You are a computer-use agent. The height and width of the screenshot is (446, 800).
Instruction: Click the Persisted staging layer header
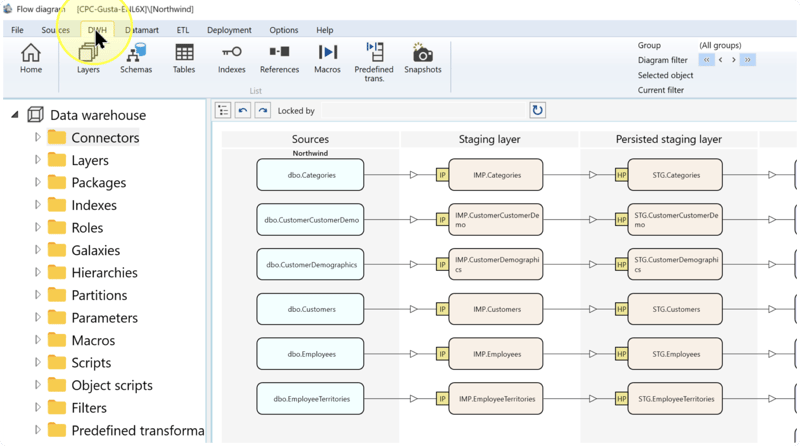point(668,139)
